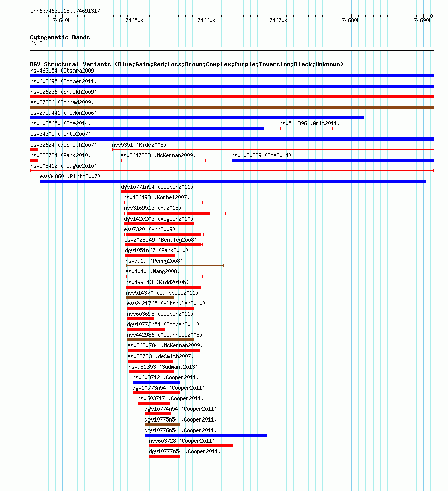
Task: Open the nsv823734 (Park2010) variant label
Action: (x=60, y=155)
